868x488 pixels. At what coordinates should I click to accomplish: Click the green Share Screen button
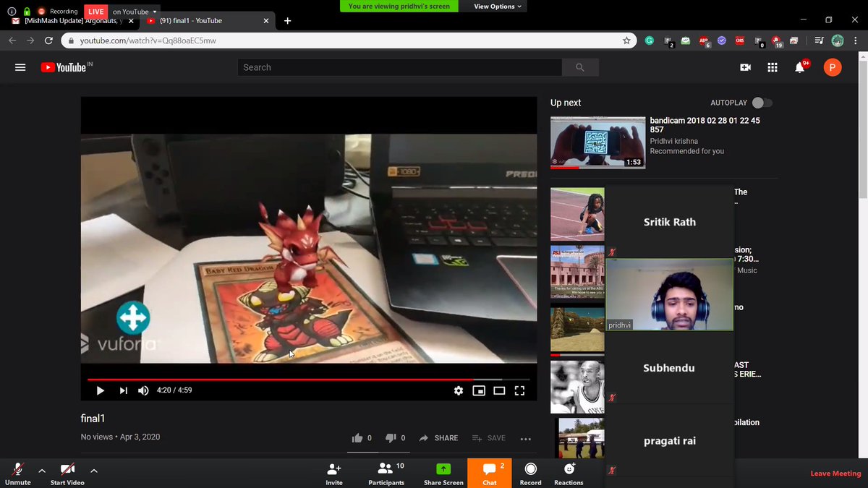[x=443, y=474]
